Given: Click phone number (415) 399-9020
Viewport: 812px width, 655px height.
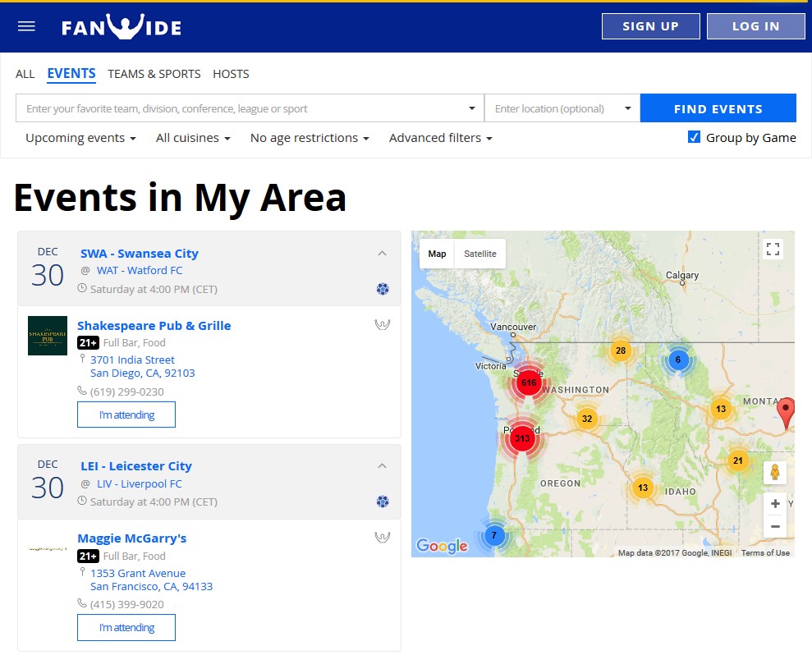Looking at the screenshot, I should click(127, 604).
